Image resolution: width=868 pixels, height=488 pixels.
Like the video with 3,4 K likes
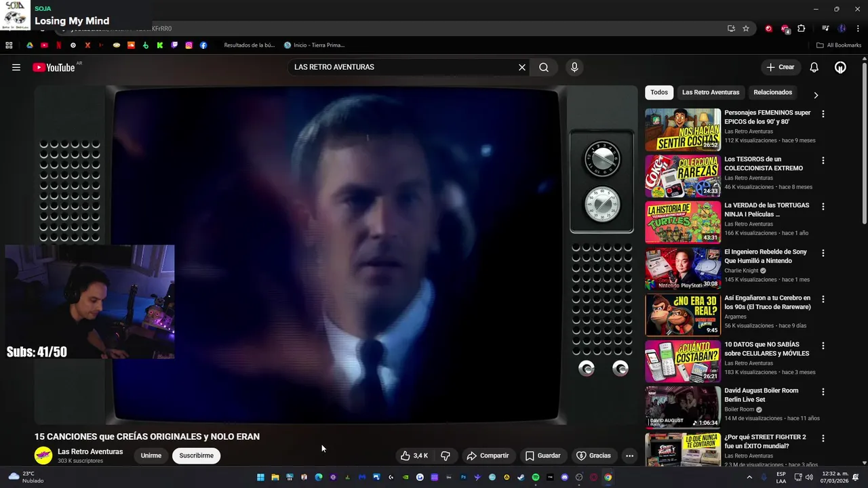414,455
